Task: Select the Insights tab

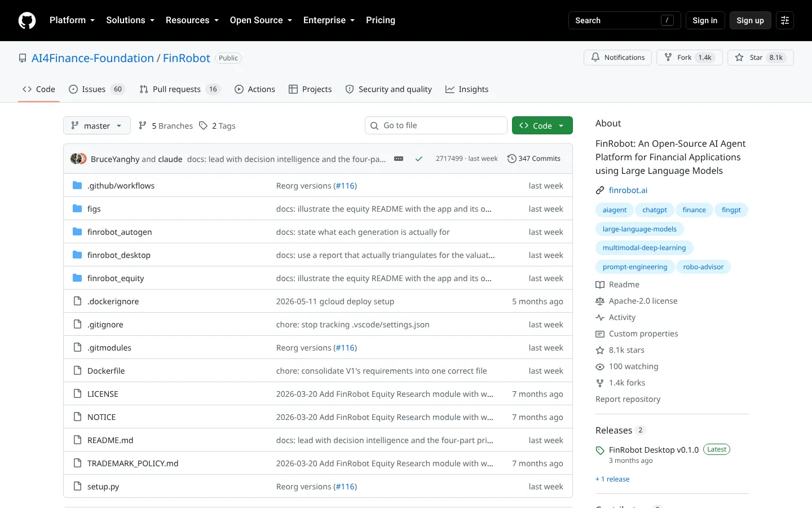Action: coord(467,89)
